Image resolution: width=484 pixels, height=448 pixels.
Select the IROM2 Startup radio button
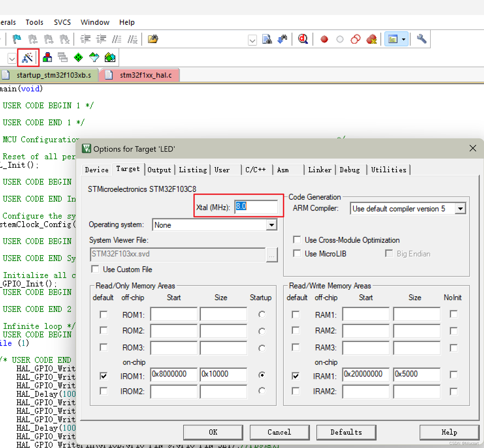[x=262, y=391]
